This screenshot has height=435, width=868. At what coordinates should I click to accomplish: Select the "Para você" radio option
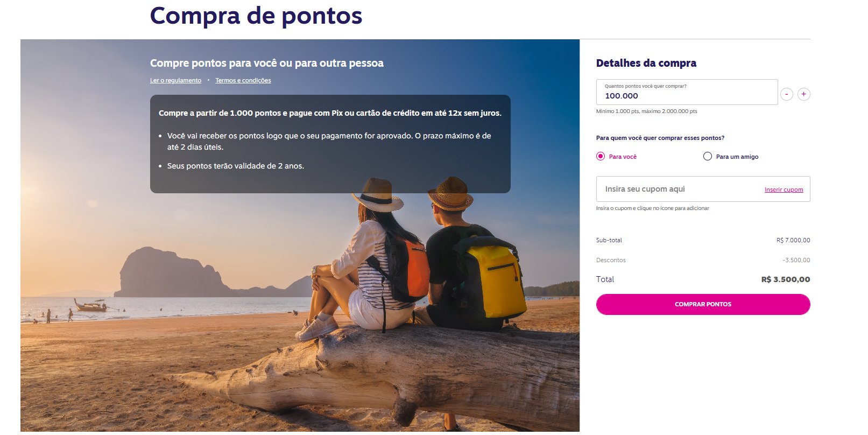point(601,156)
